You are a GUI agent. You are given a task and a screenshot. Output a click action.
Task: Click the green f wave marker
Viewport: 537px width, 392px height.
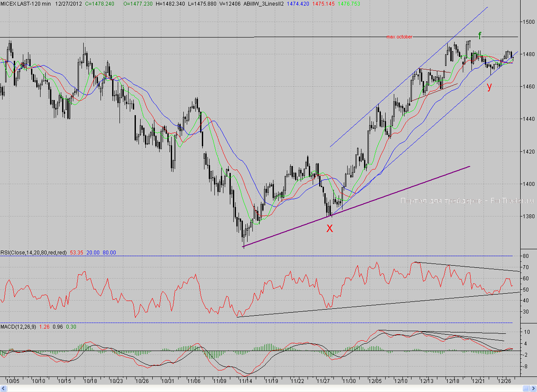click(x=479, y=35)
